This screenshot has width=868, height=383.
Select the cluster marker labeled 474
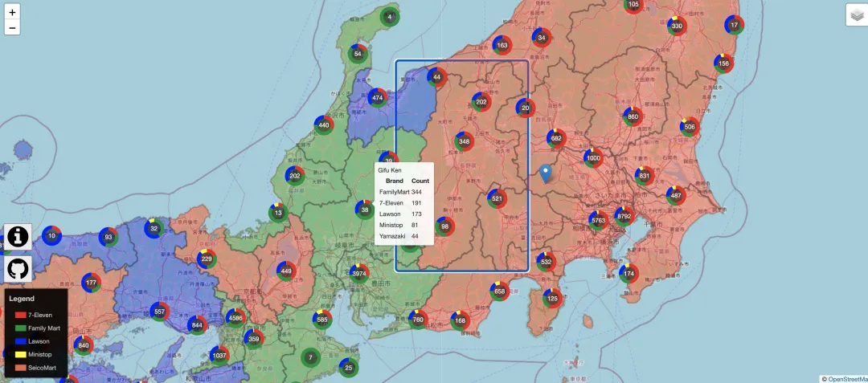point(378,98)
